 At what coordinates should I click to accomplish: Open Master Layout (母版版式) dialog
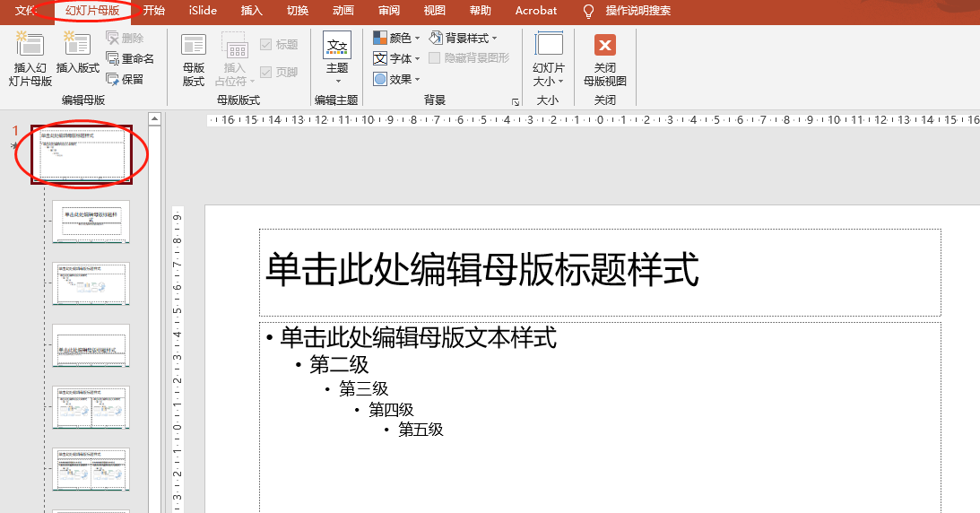(x=193, y=60)
